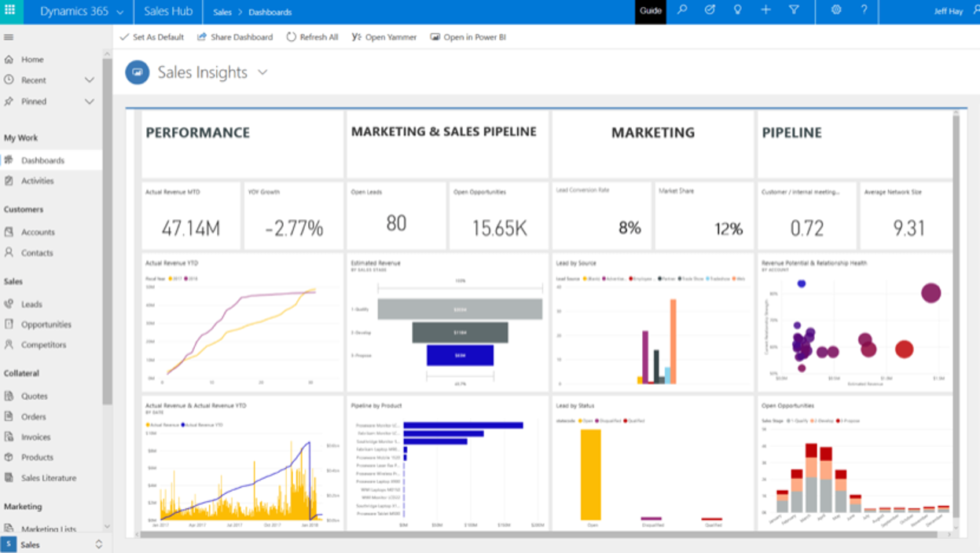Expand the Pinned items chevron

pyautogui.click(x=90, y=101)
